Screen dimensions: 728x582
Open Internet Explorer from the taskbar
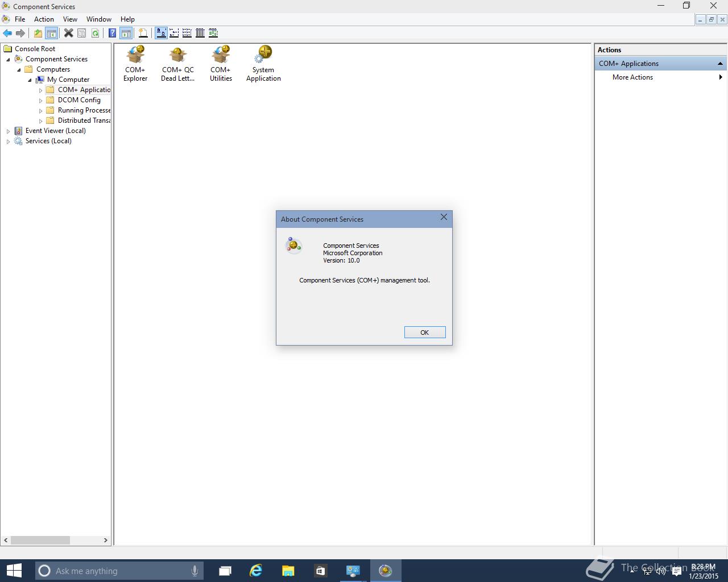point(256,571)
